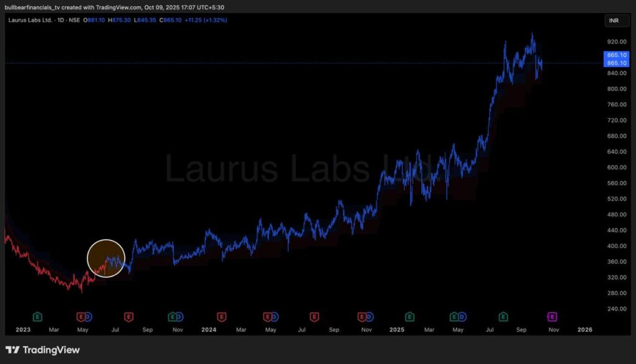Screen dimensions: 636x364
Task: Open the red earnings marker above May 2024
Action: [x=267, y=317]
